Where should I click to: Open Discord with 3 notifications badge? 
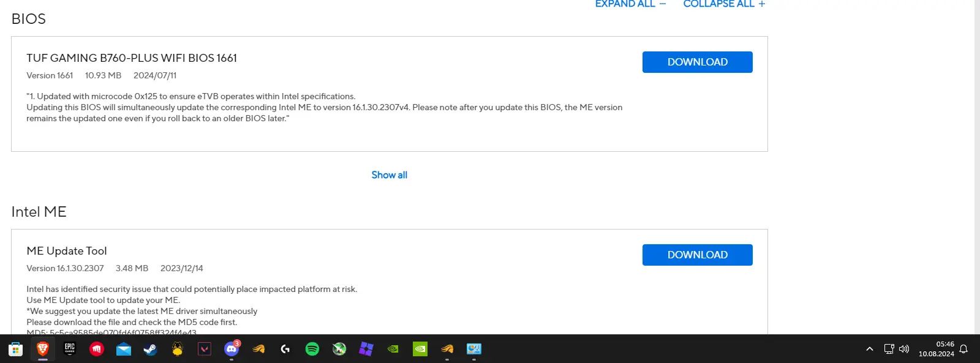232,349
